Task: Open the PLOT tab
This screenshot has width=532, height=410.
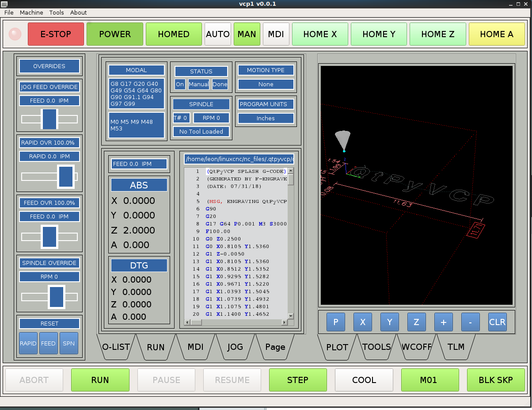Action: pyautogui.click(x=337, y=347)
